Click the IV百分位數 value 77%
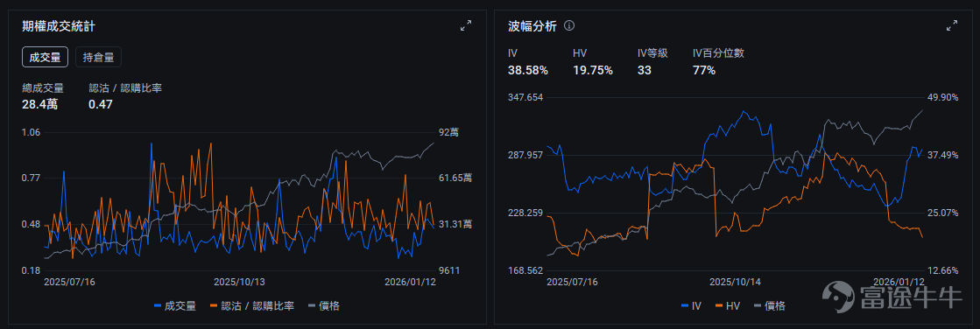Image resolution: width=980 pixels, height=329 pixels. [x=704, y=71]
